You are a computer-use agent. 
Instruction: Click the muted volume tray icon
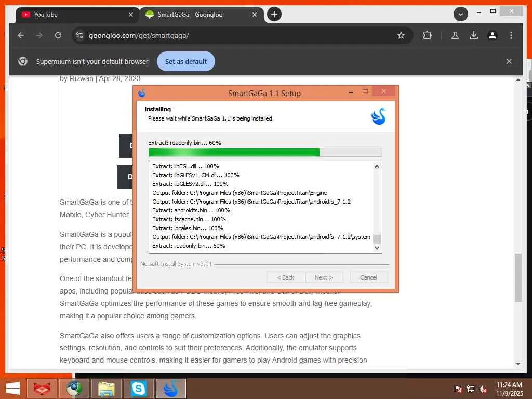(483, 389)
